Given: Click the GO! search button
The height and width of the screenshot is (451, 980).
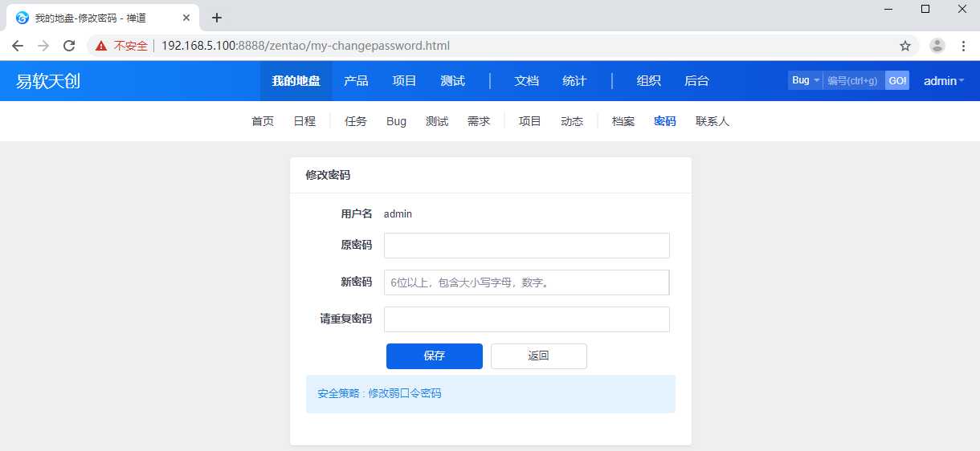Looking at the screenshot, I should (x=896, y=80).
